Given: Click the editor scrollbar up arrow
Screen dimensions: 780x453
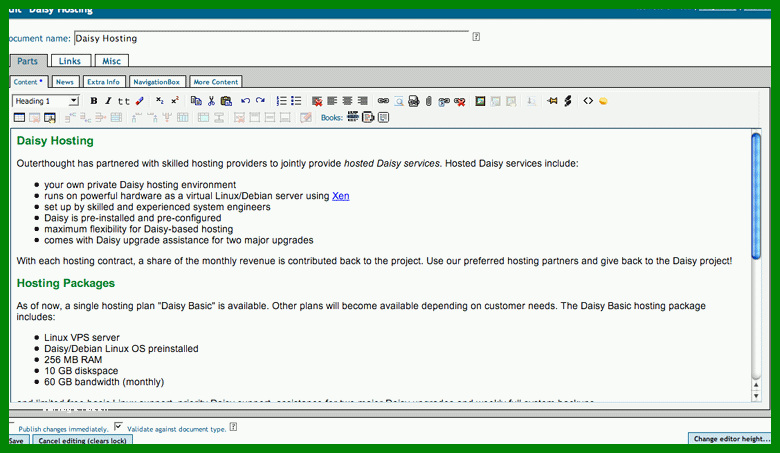Looking at the screenshot, I should 756,385.
